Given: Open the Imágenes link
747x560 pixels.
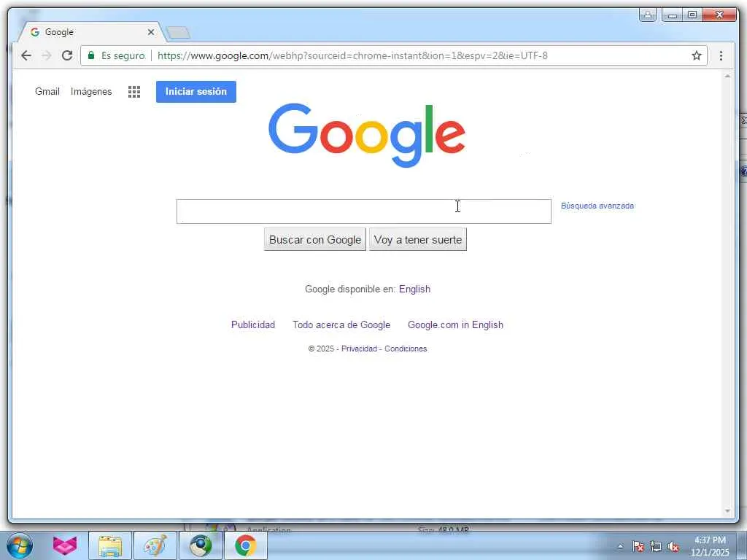Looking at the screenshot, I should coord(91,91).
